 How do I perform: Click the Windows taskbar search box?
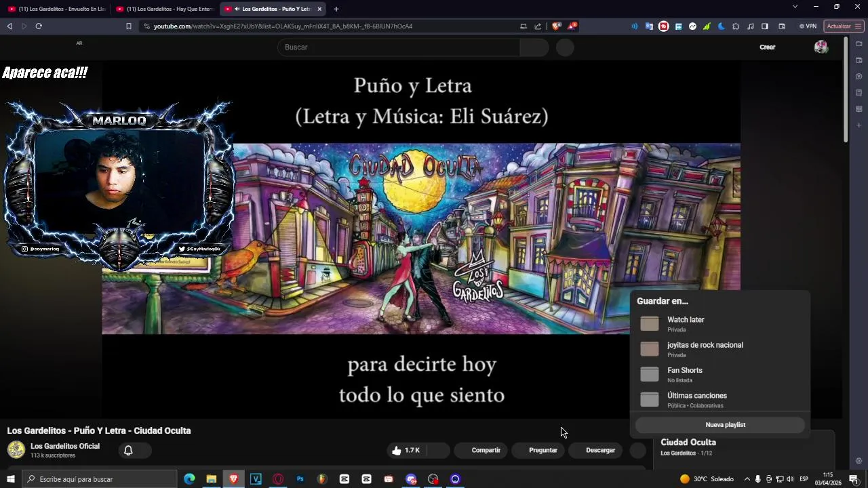tap(100, 479)
